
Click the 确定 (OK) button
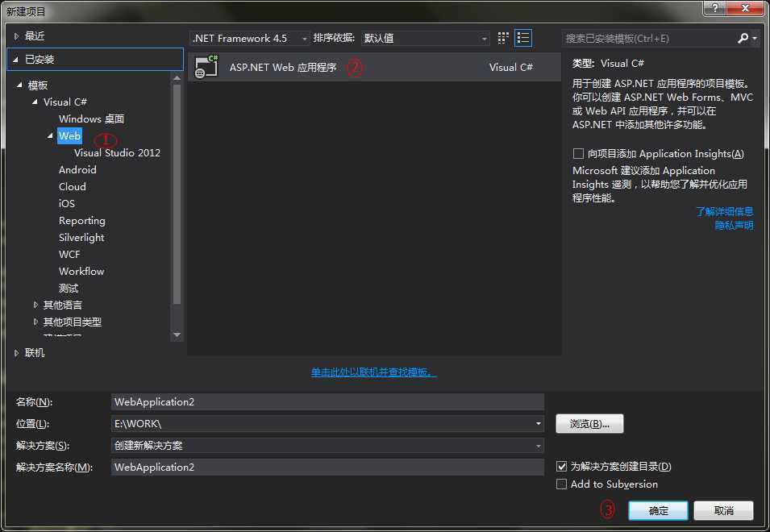[658, 510]
